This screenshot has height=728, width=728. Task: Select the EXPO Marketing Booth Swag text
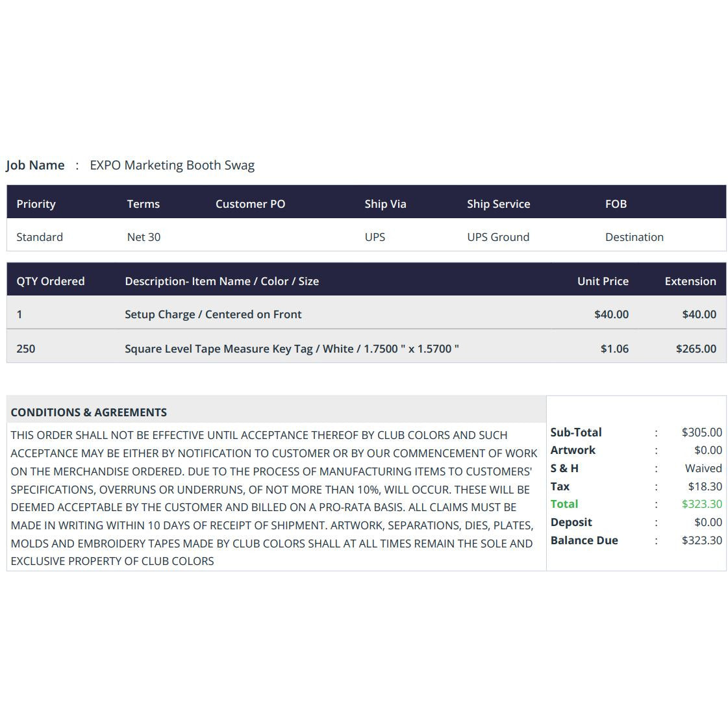point(172,166)
